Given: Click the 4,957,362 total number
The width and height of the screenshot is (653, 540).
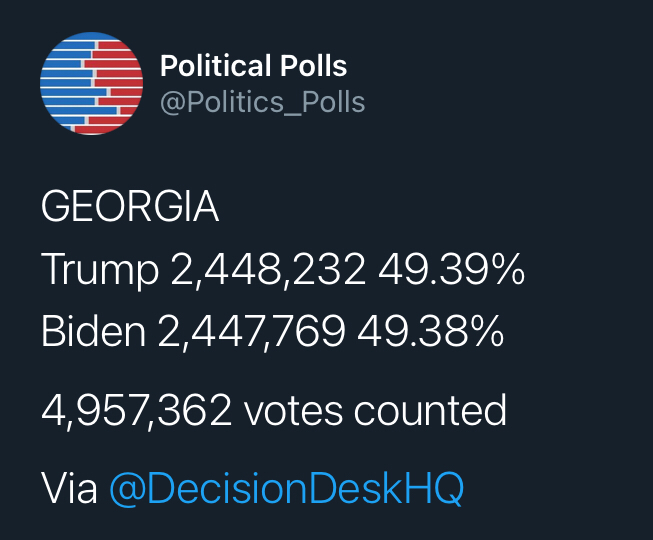Looking at the screenshot, I should (x=136, y=410).
